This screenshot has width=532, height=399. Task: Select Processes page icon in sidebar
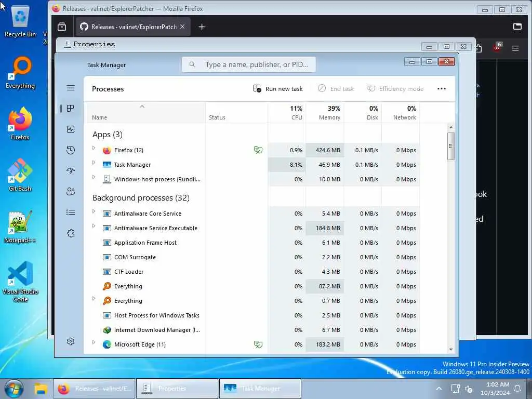pos(71,108)
